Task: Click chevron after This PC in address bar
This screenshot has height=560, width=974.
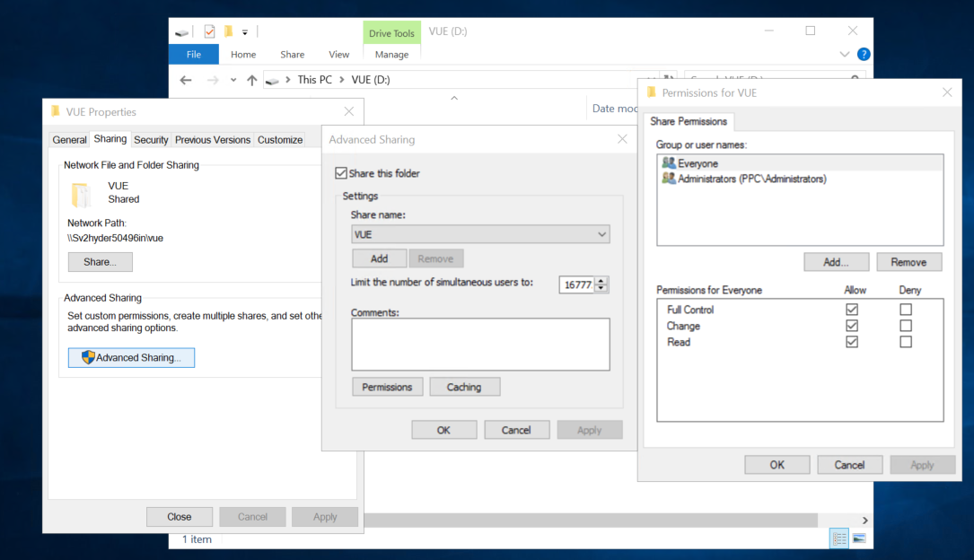Action: click(342, 80)
